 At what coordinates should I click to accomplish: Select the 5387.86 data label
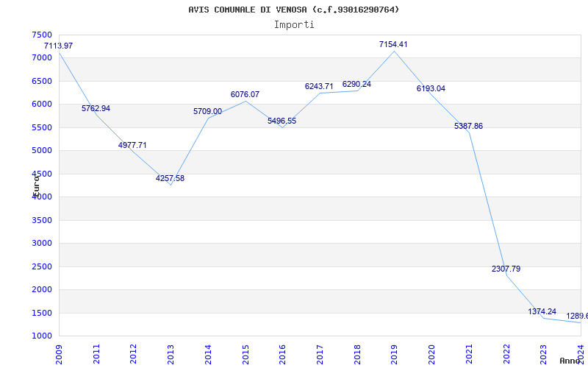[468, 127]
